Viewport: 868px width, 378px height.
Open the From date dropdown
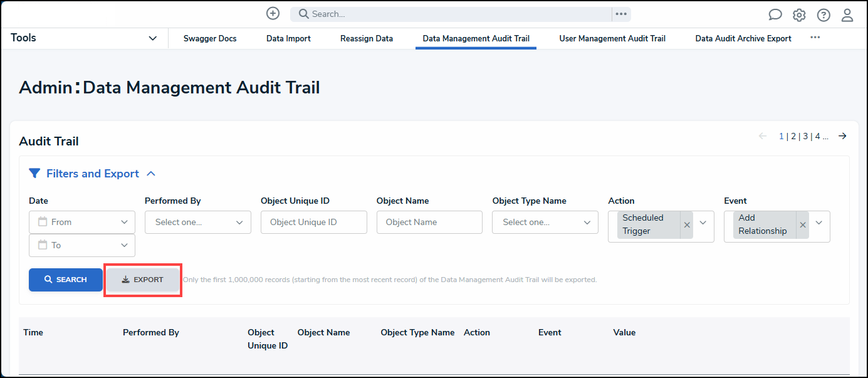(123, 222)
